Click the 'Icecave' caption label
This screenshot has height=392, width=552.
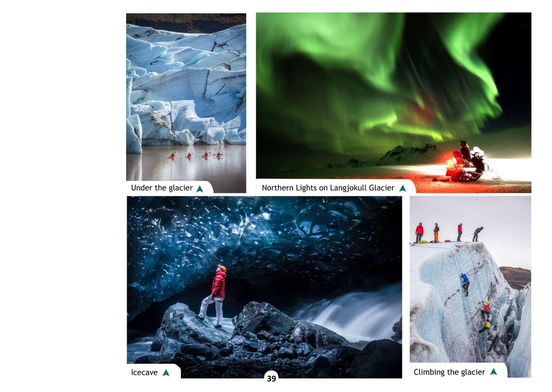pos(144,372)
